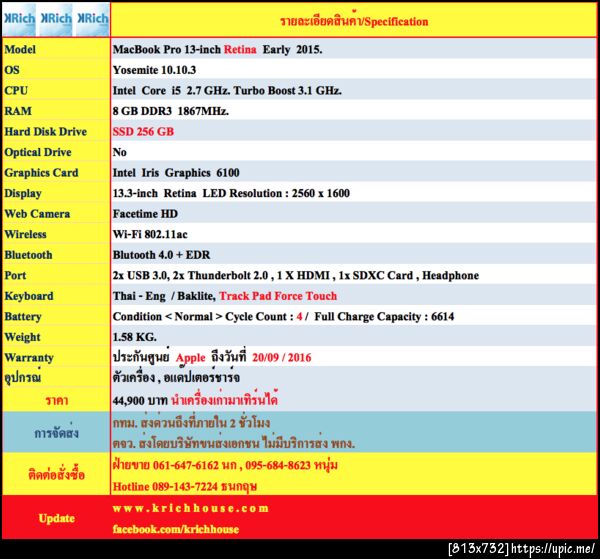This screenshot has height=559, width=600.
Task: Select the "Weight" row label
Action: [x=22, y=337]
